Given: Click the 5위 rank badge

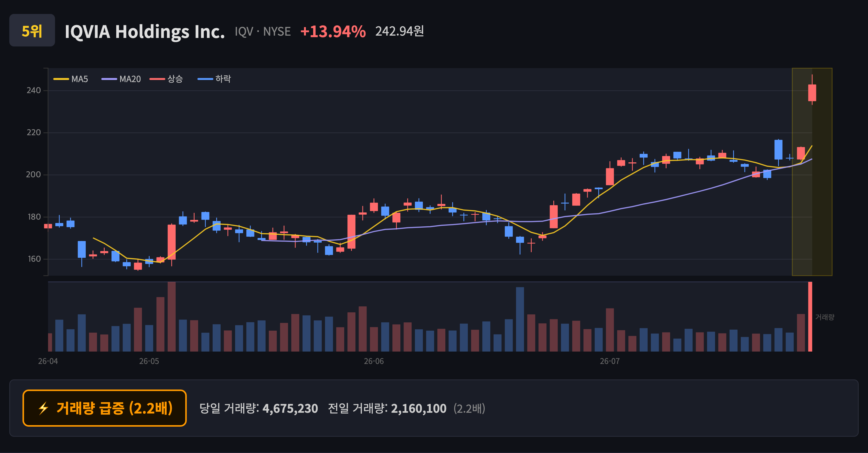Looking at the screenshot, I should (x=32, y=31).
